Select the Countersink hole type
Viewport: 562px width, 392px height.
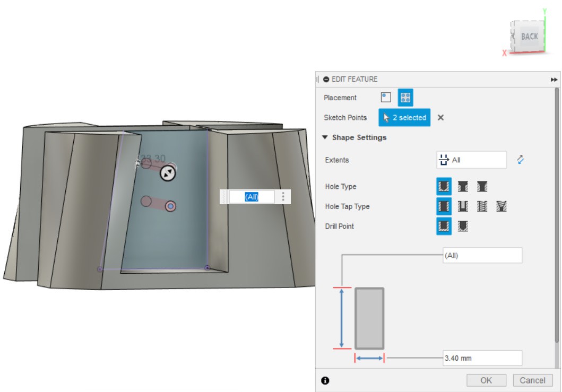click(482, 187)
